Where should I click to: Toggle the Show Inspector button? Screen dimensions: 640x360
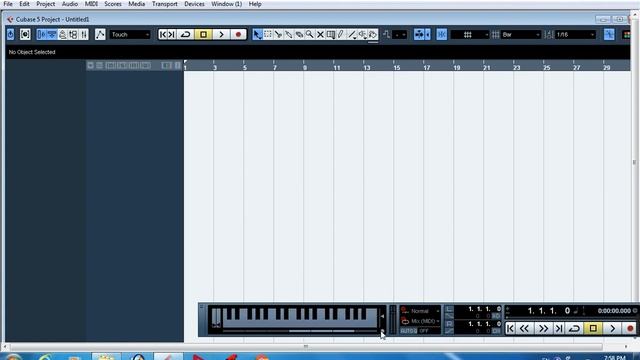pyautogui.click(x=42, y=35)
